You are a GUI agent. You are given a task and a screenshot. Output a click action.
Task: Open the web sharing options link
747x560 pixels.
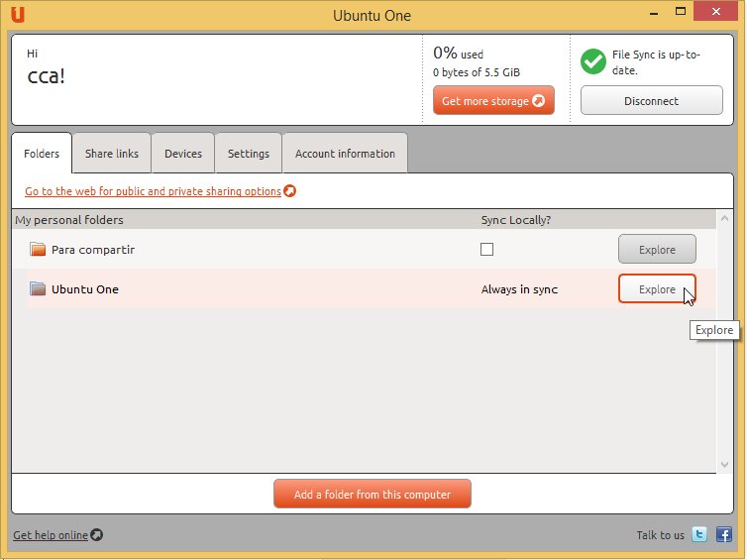tap(153, 191)
